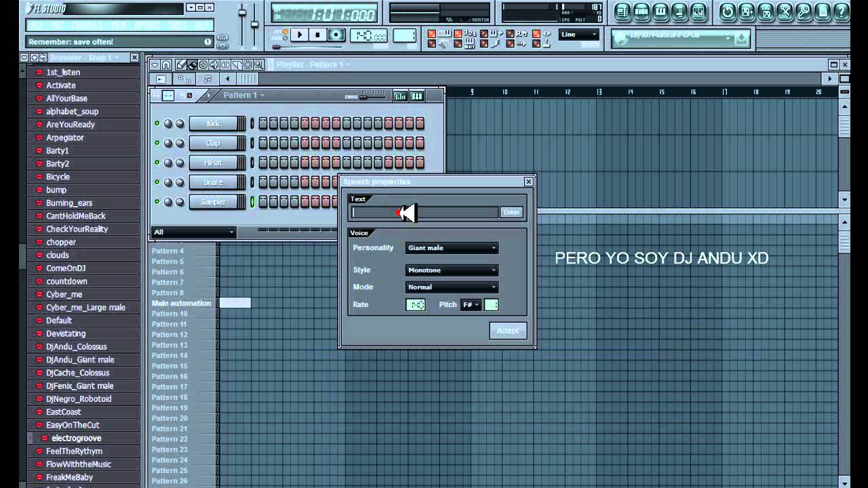868x488 pixels.
Task: Select the Playlist delete tool
Action: coord(203,64)
